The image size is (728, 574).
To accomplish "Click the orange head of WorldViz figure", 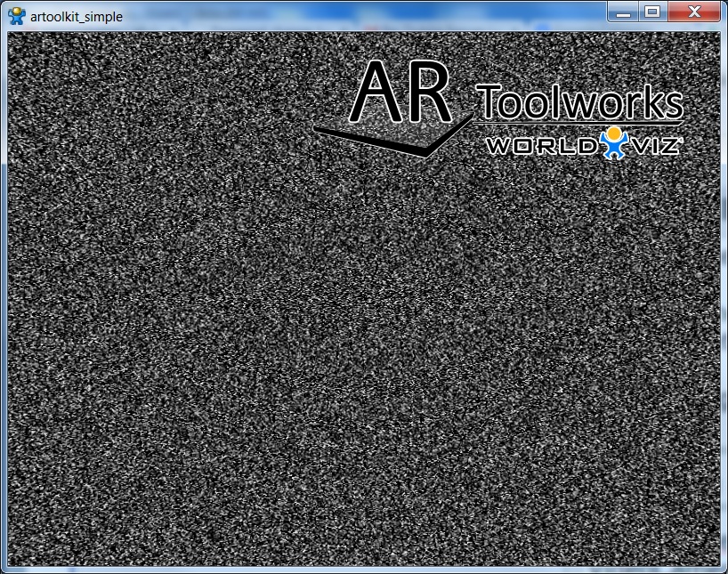I will [614, 134].
